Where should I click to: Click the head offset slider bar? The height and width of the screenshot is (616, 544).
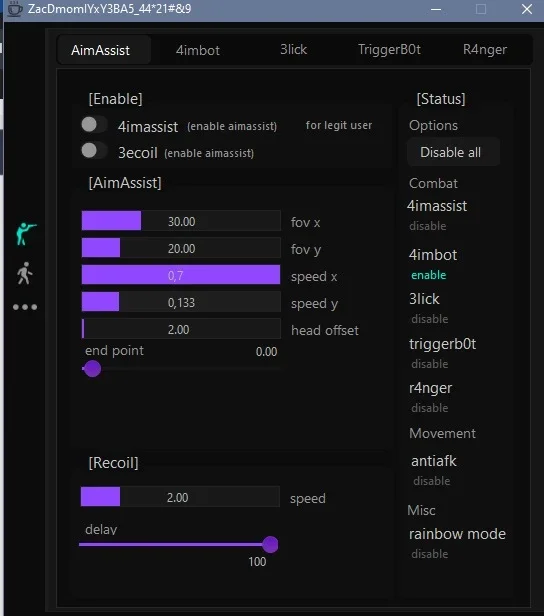click(181, 329)
